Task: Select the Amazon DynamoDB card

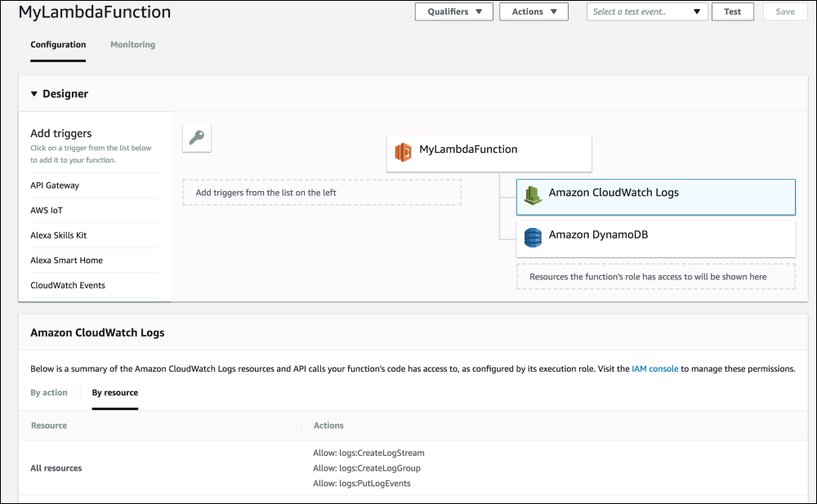Action: click(x=655, y=237)
